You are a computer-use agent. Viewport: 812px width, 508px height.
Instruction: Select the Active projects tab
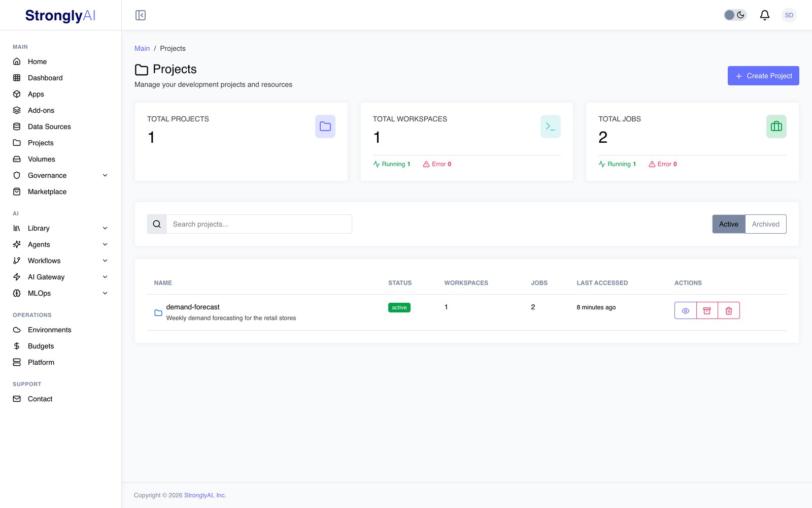pyautogui.click(x=729, y=224)
